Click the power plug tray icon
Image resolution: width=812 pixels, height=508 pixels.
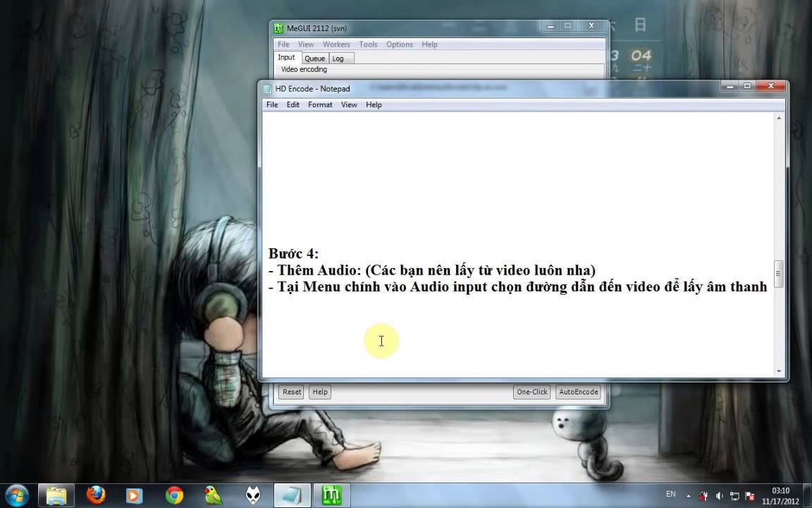703,496
